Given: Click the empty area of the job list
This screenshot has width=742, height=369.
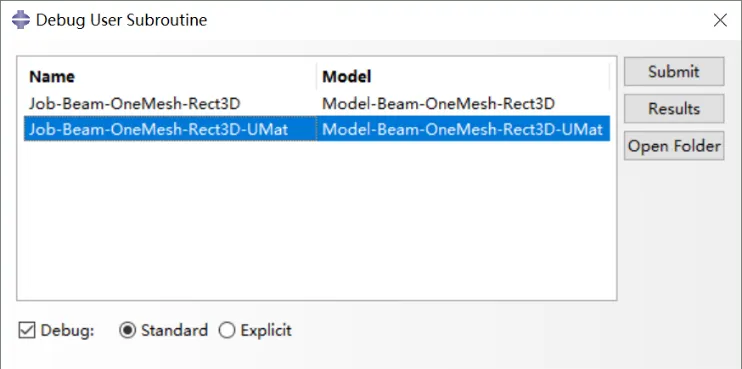Looking at the screenshot, I should click(317, 220).
